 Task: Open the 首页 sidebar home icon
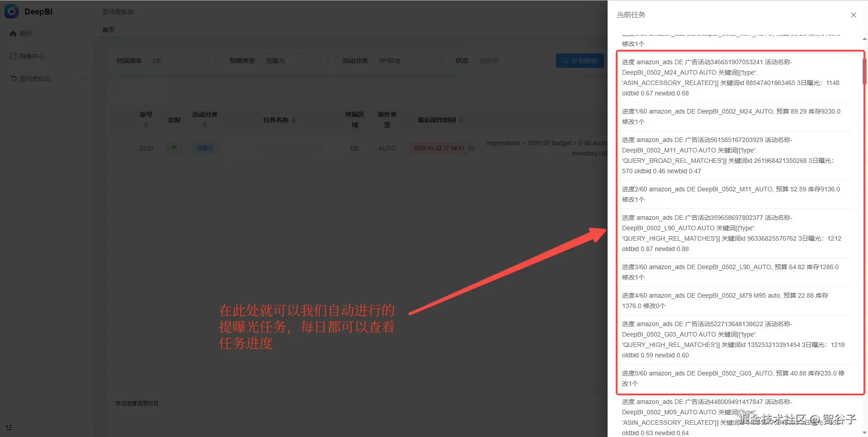click(13, 33)
